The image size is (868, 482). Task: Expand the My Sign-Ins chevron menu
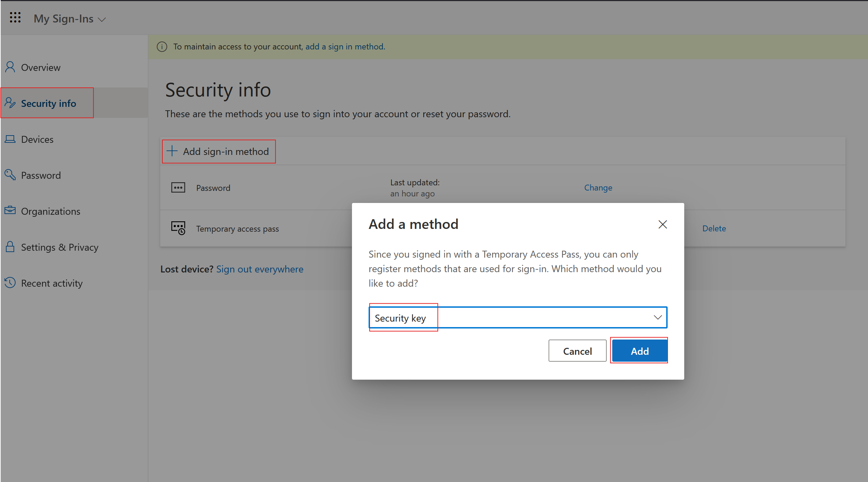pos(102,20)
